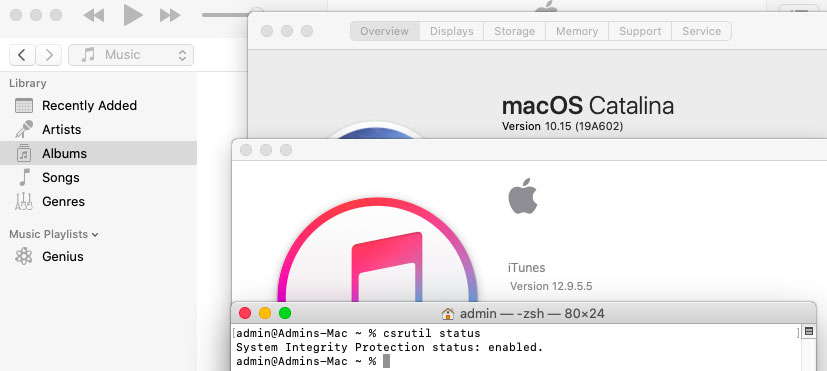Click the iTunes volume slider track
827x371 pixels.
[x=226, y=15]
